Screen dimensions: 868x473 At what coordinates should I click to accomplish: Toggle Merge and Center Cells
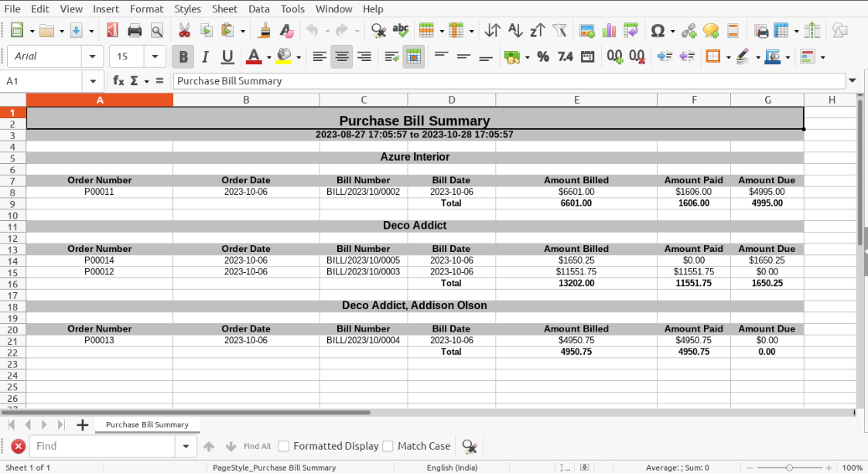414,56
